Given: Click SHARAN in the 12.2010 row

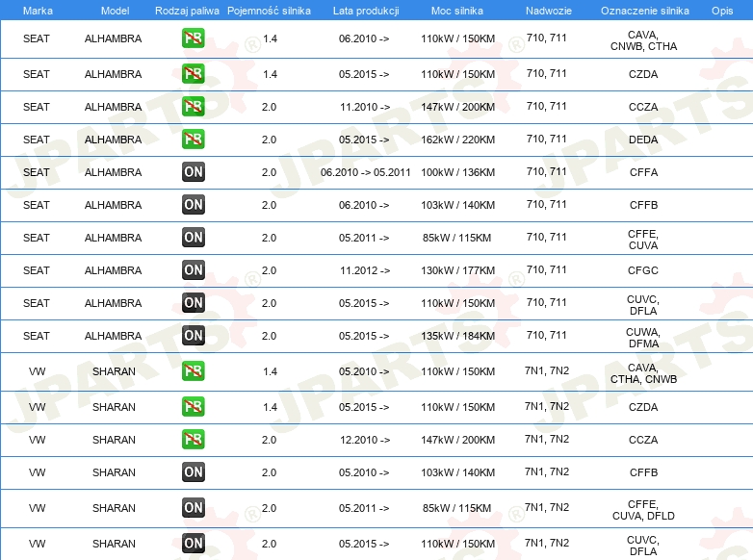Looking at the screenshot, I should (114, 440).
